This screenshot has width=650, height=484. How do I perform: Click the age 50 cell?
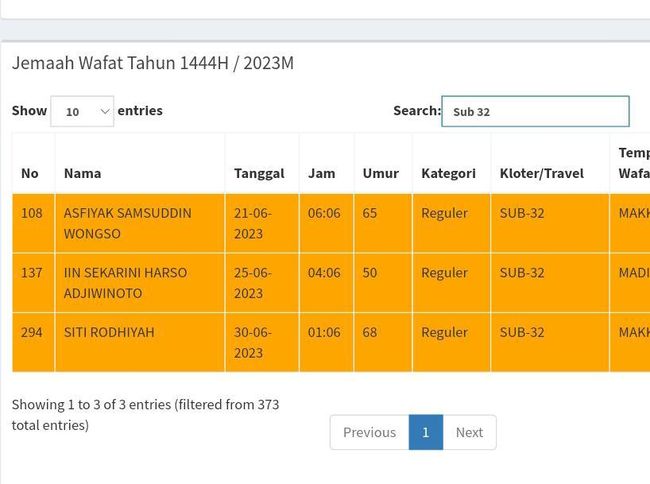tap(370, 272)
